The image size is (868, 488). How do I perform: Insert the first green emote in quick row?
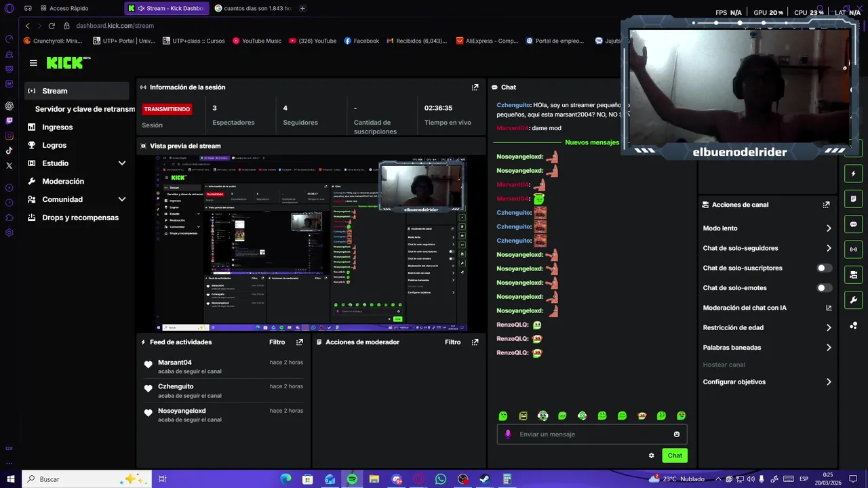(503, 416)
